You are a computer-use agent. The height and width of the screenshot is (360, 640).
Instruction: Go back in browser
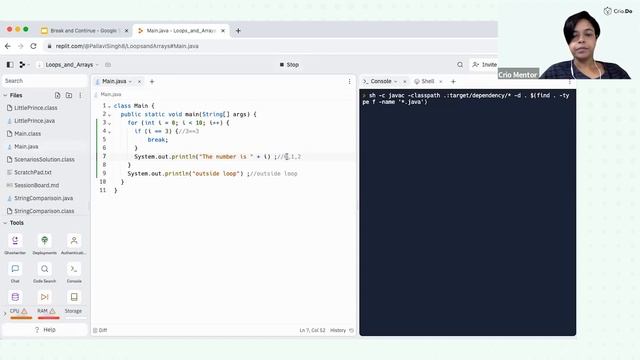point(8,46)
